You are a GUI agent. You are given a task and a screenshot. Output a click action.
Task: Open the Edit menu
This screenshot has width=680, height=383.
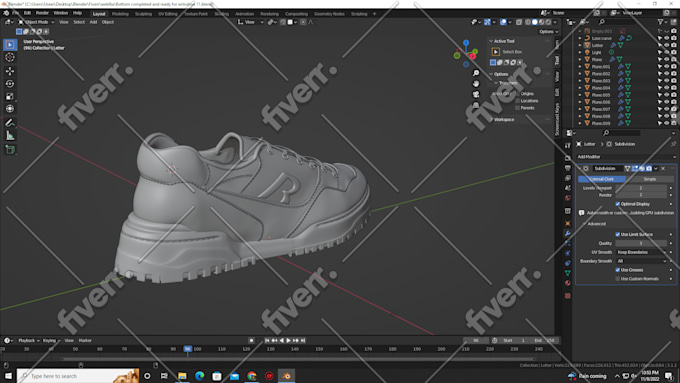click(x=27, y=13)
